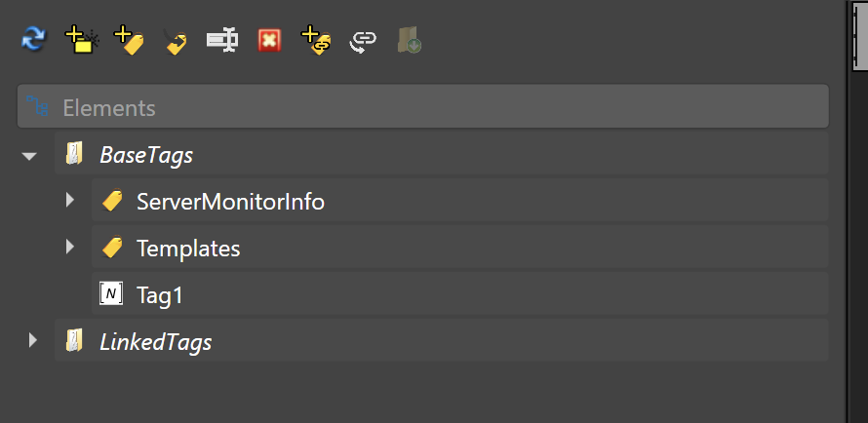
Task: Expand the ServerMonitorInfo node
Action: pos(70,200)
